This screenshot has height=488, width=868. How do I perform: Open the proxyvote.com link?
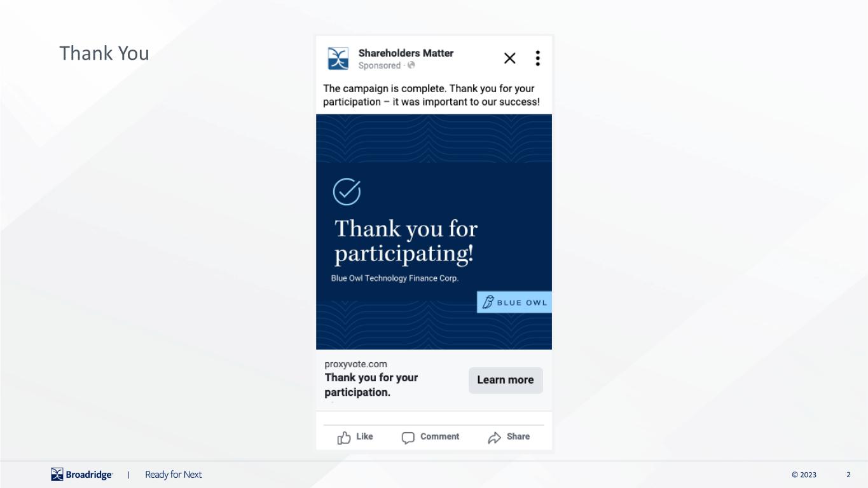(x=355, y=364)
